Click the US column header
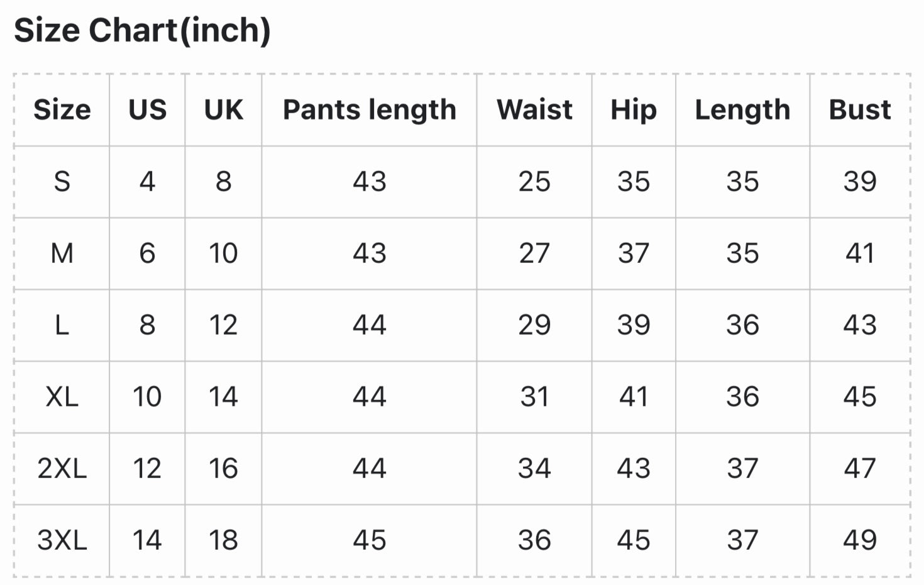 (147, 109)
